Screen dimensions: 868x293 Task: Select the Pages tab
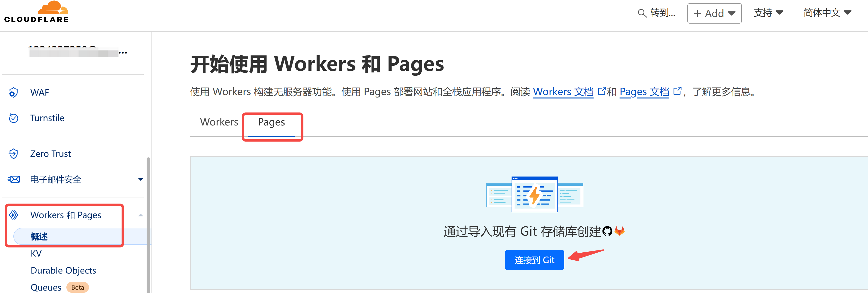tap(271, 122)
